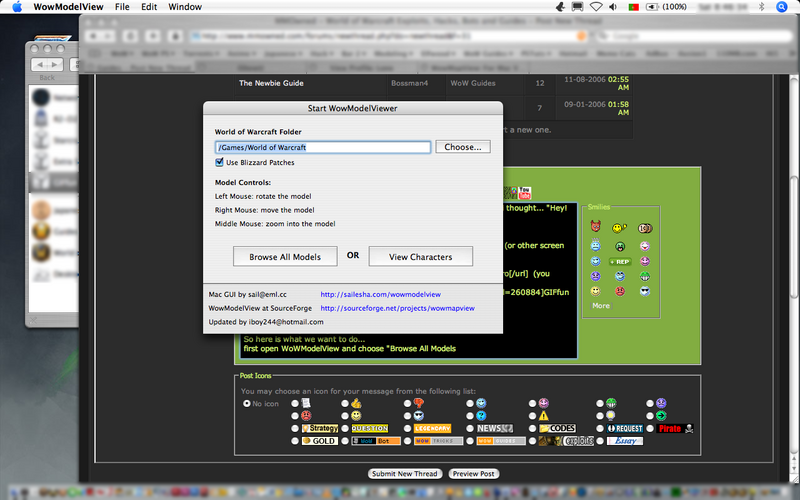800x500 pixels.
Task: Insert the plain yellow smile smiley
Action: click(595, 291)
